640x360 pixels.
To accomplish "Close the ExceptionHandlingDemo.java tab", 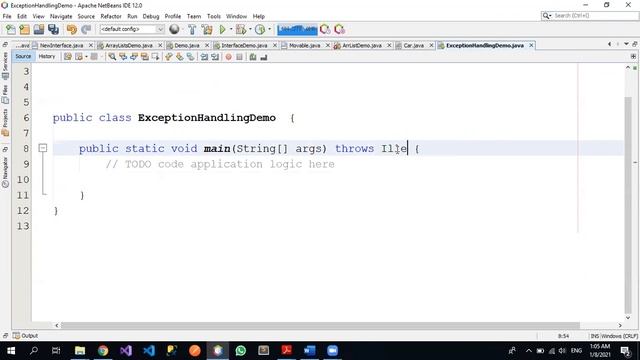I will point(531,45).
